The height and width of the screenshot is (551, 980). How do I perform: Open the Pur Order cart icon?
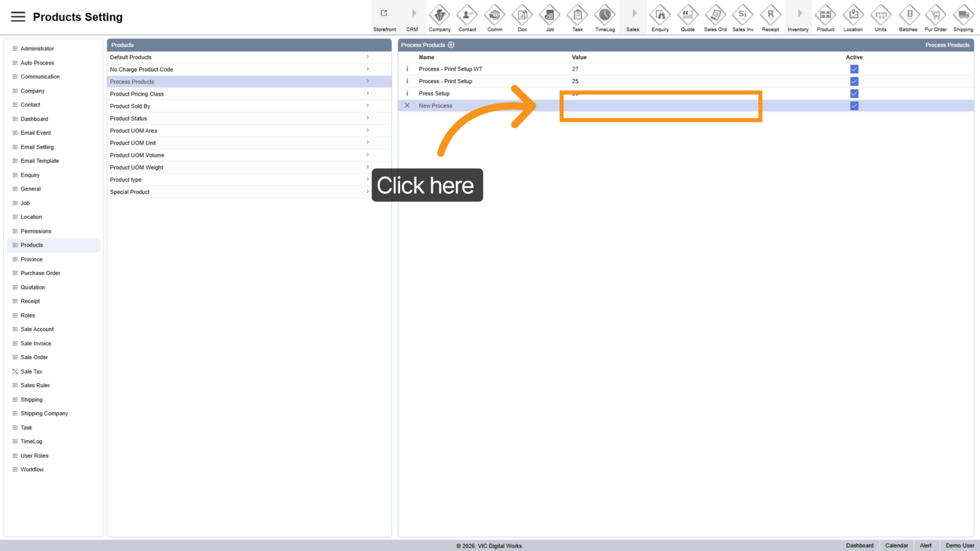tap(936, 15)
